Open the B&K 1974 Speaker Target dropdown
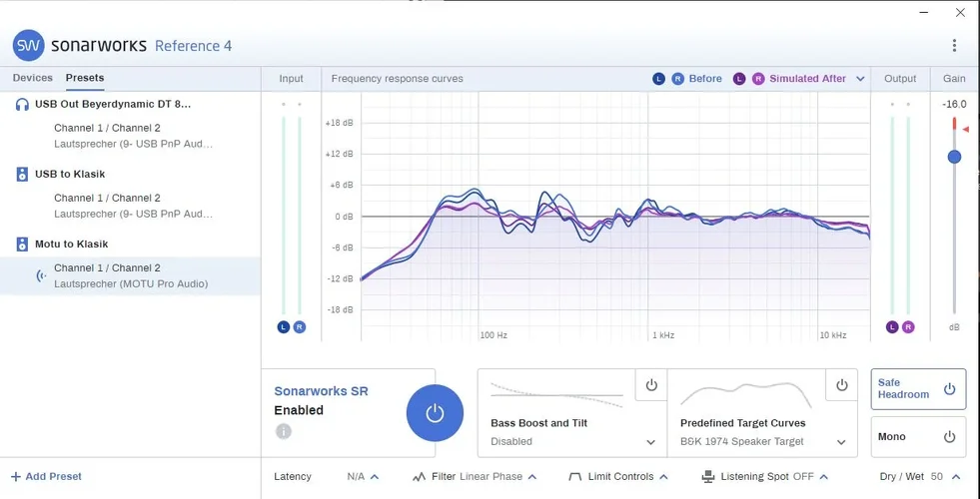 coord(841,442)
